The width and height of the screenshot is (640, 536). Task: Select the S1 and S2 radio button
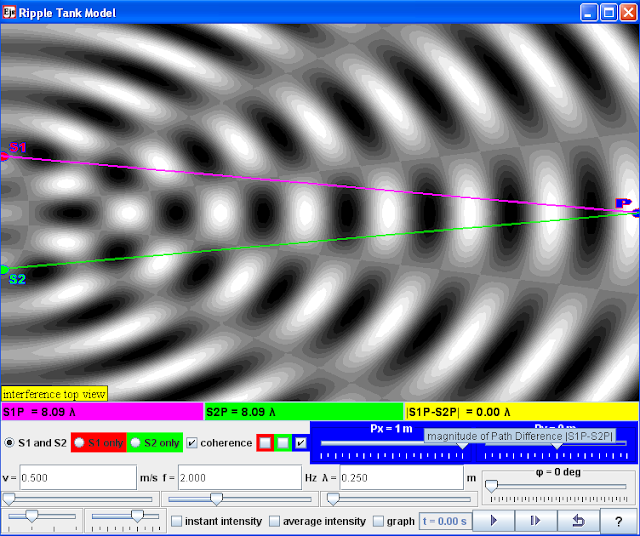point(36,443)
